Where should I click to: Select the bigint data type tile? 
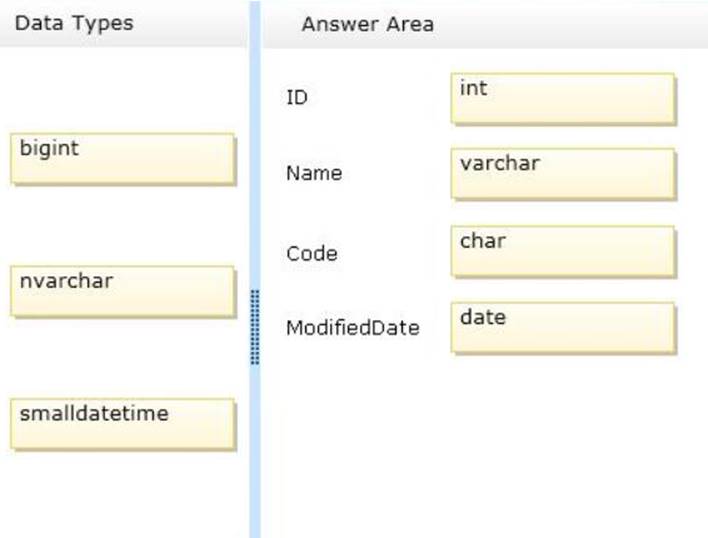pyautogui.click(x=123, y=158)
